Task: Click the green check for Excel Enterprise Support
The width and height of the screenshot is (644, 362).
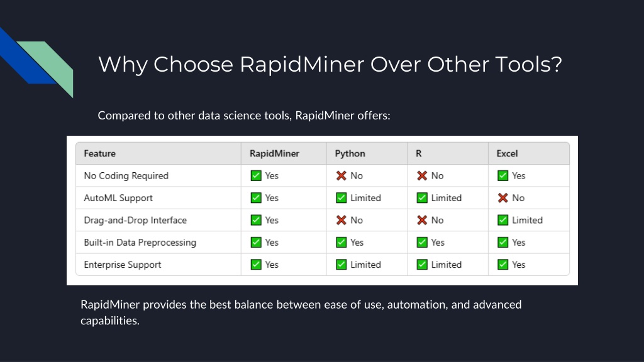Action: tap(502, 265)
